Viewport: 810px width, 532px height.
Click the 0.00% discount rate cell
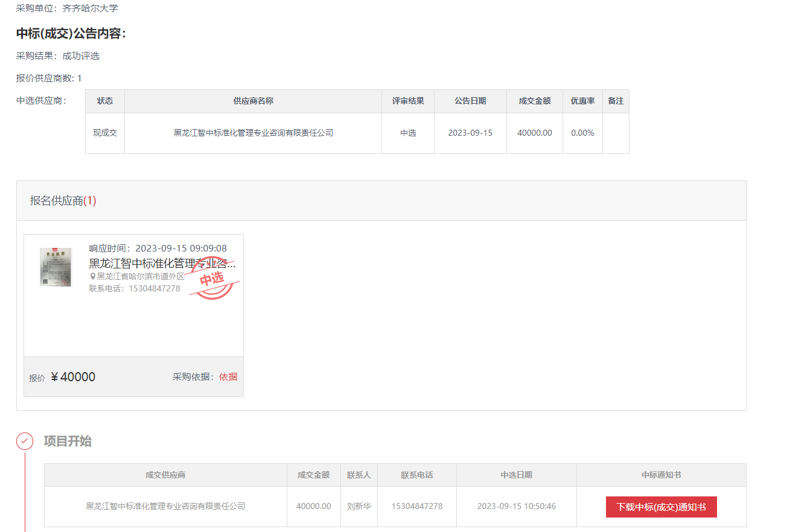(x=582, y=133)
